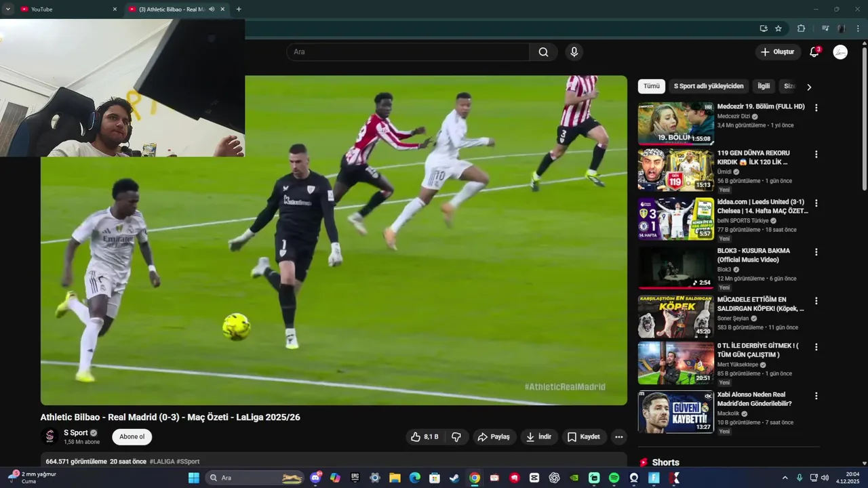Click the Windows taskbar search box
Screen dimensions: 868x488
click(x=254, y=478)
